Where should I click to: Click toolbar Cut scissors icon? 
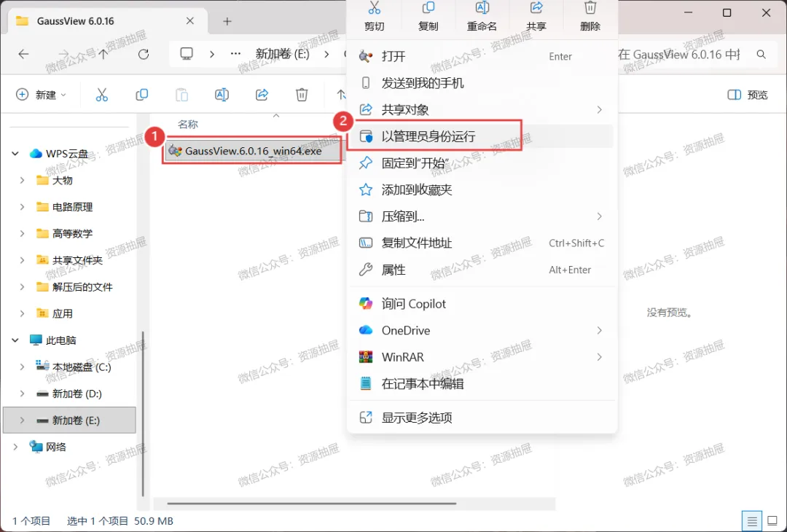click(102, 94)
